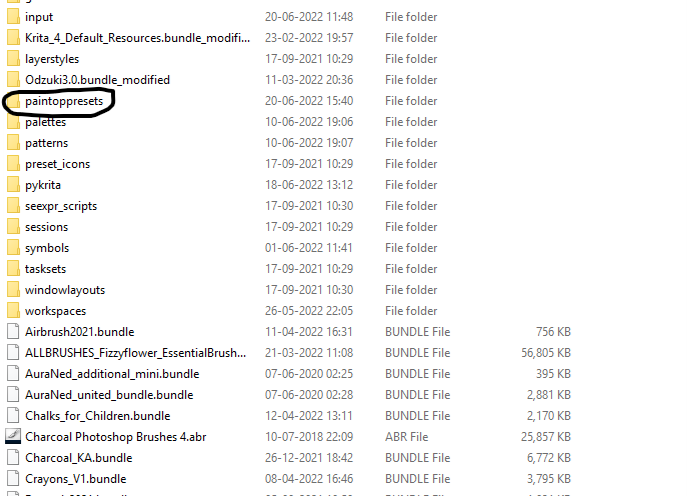The image size is (687, 496).
Task: Click the Charcoal_KA.bundle file icon
Action: click(x=13, y=457)
